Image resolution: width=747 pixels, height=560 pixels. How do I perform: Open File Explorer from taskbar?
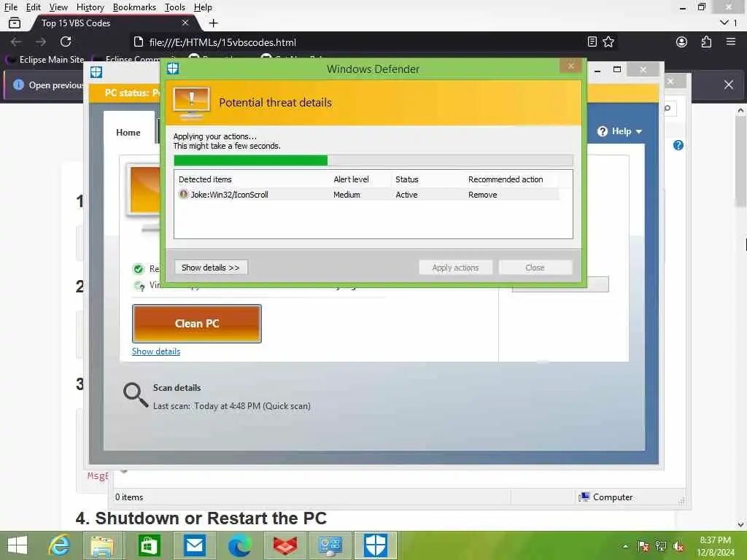[102, 545]
